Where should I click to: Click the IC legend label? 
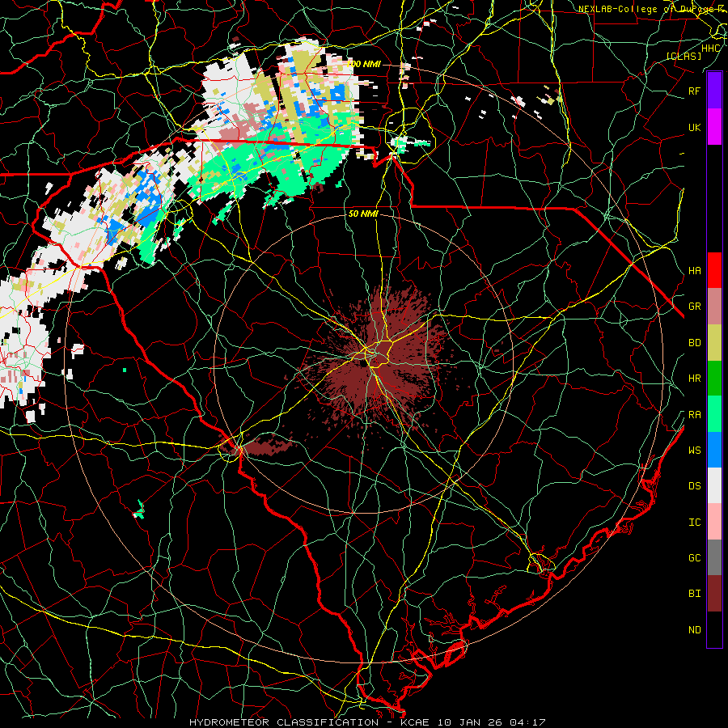click(x=694, y=523)
